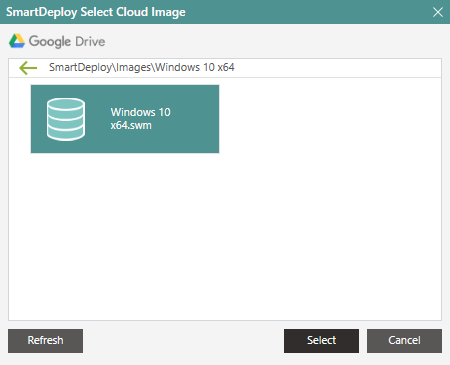
Task: Click the Windows 10 x64 path segment
Action: [x=195, y=67]
